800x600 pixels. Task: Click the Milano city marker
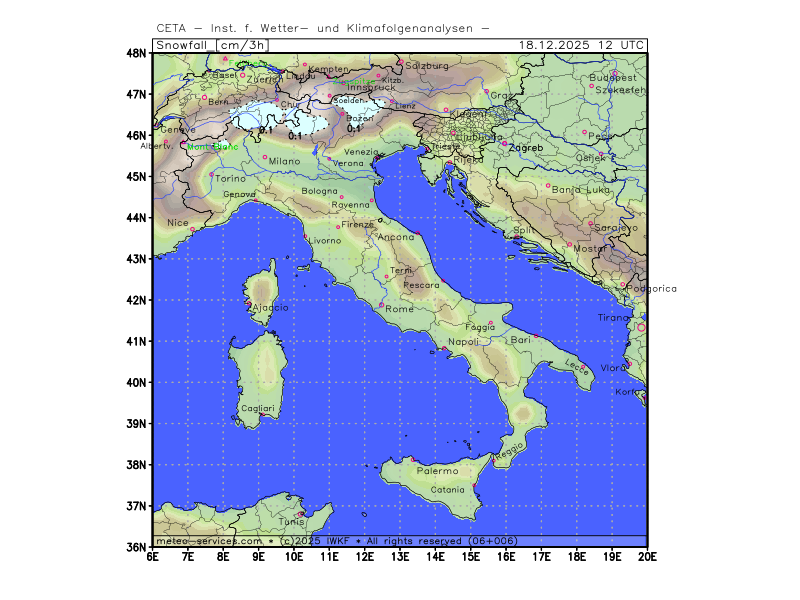click(x=265, y=157)
